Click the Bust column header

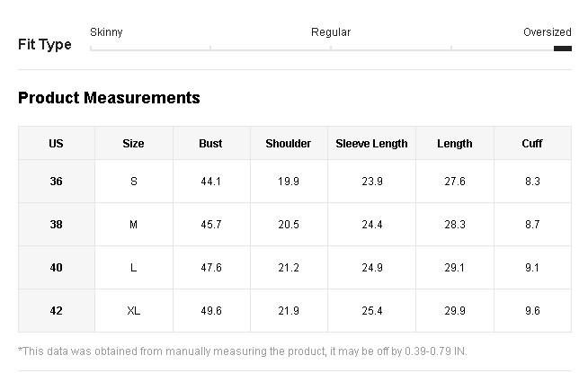coord(210,144)
